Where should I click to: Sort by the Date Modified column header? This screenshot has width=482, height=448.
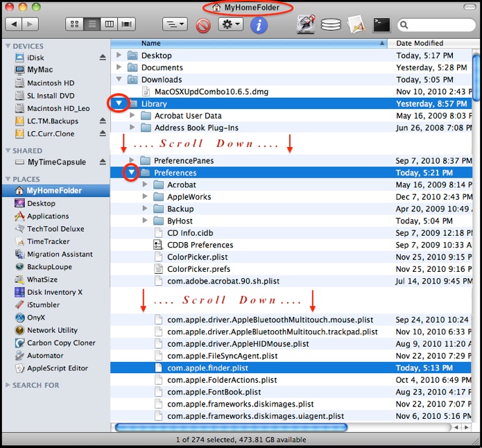(433, 44)
